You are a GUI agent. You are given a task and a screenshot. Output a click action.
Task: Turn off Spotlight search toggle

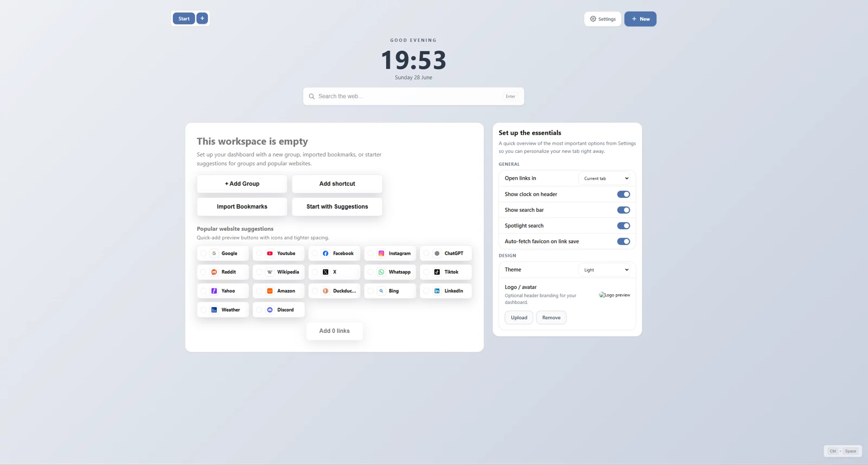pyautogui.click(x=623, y=225)
